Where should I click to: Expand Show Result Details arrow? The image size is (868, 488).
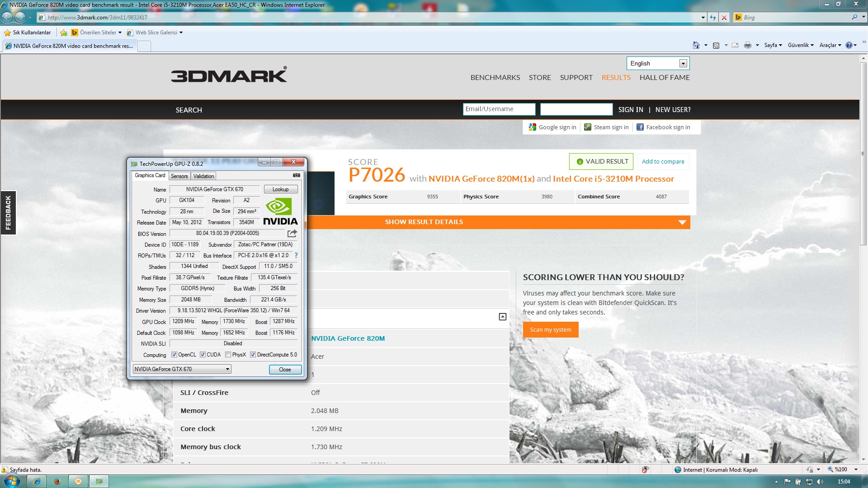[x=682, y=222]
